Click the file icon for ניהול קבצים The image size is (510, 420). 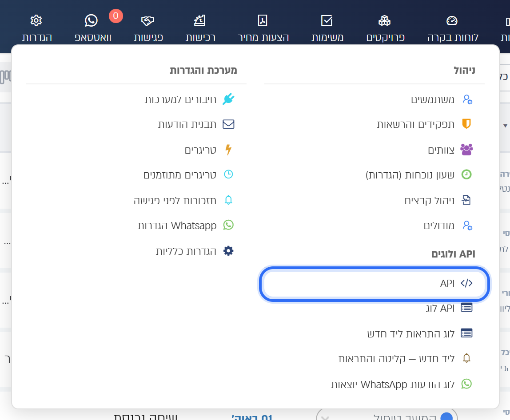tap(466, 200)
